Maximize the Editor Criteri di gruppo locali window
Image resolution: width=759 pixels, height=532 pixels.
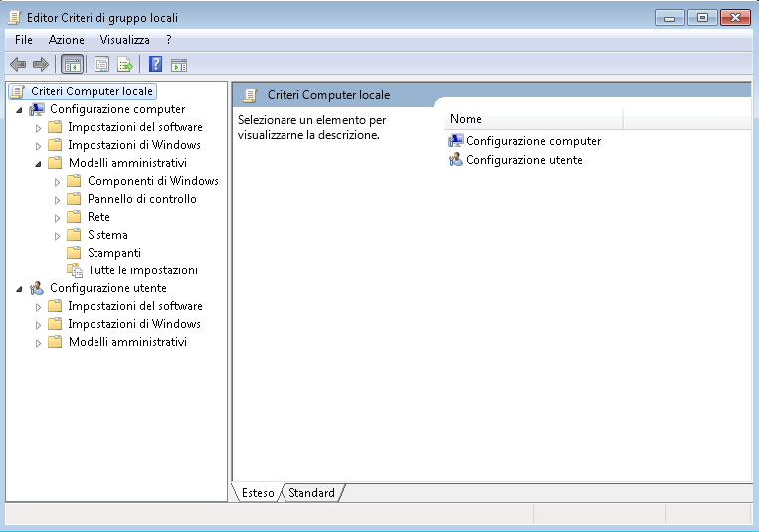click(x=702, y=18)
